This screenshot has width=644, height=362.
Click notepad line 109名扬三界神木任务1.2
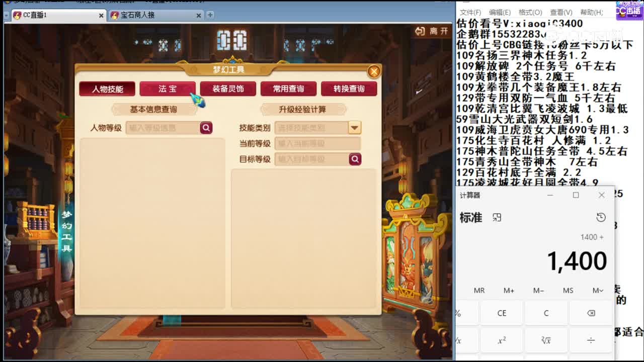click(x=522, y=55)
